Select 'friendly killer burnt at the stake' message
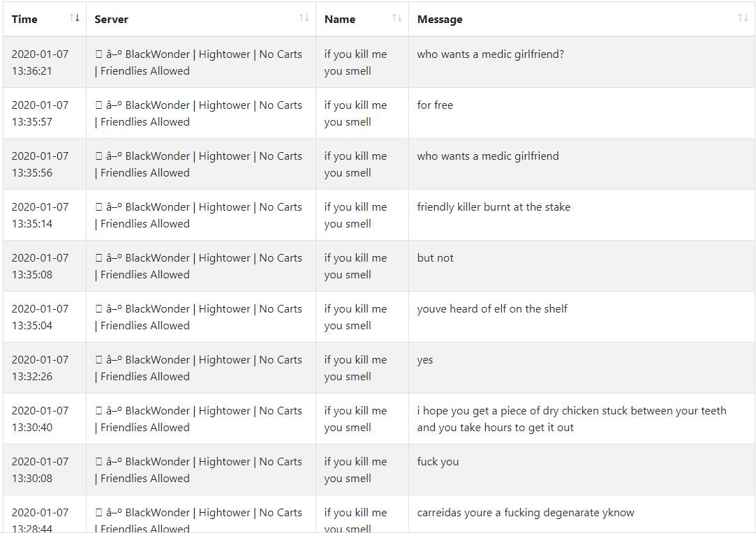This screenshot has width=756, height=533. click(x=494, y=207)
